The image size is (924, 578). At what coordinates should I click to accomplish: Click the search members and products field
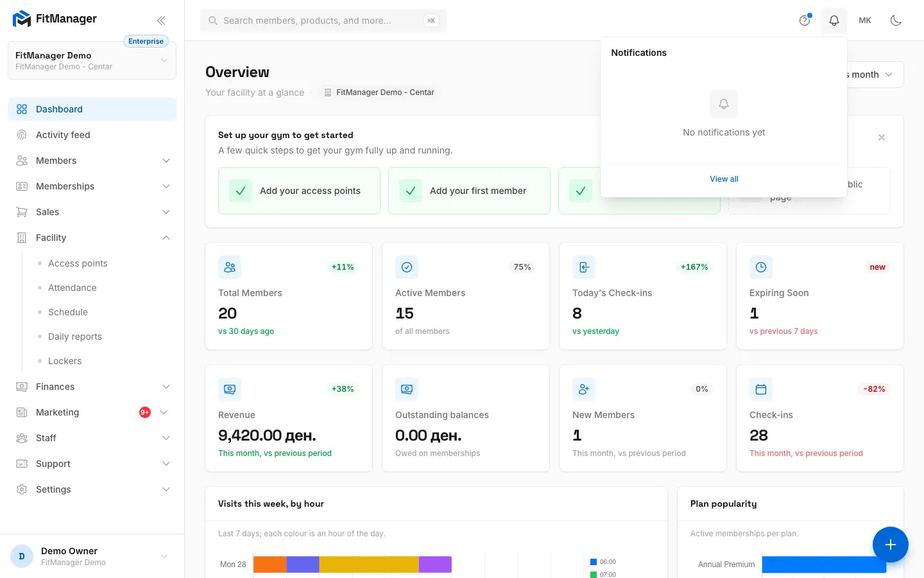point(323,21)
